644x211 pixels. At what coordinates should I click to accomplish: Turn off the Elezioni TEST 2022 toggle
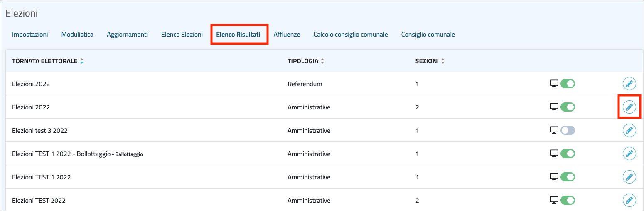pyautogui.click(x=568, y=200)
